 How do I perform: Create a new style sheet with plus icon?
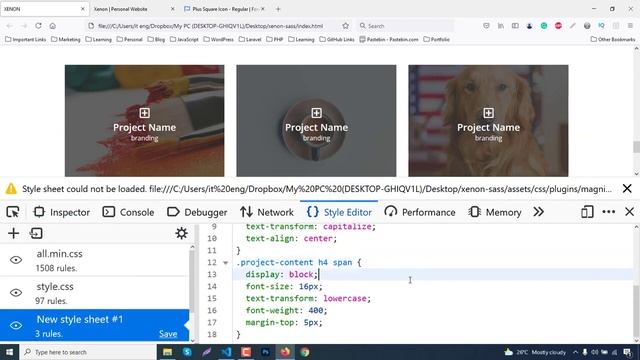click(x=13, y=233)
